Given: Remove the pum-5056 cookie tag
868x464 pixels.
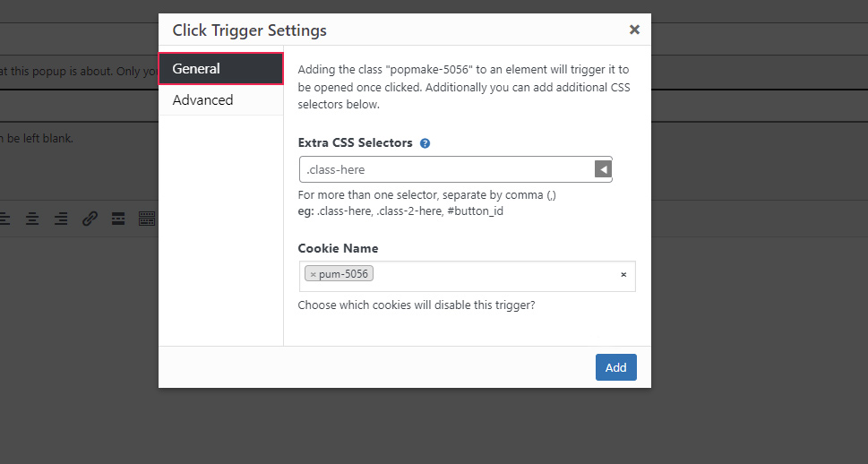Looking at the screenshot, I should coord(313,274).
